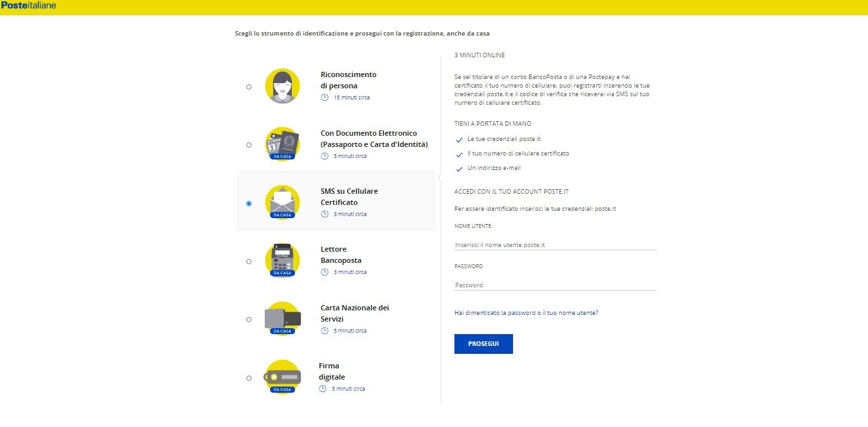Viewport: 868px width, 427px height.
Task: Click checkmark beside Un indirizzo e-mail
Action: pos(459,169)
